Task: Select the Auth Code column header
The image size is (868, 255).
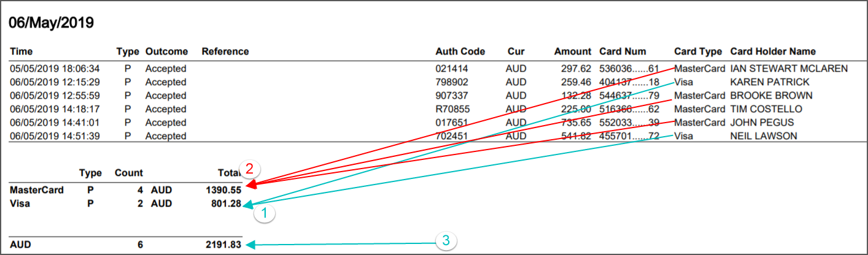Action: click(460, 51)
